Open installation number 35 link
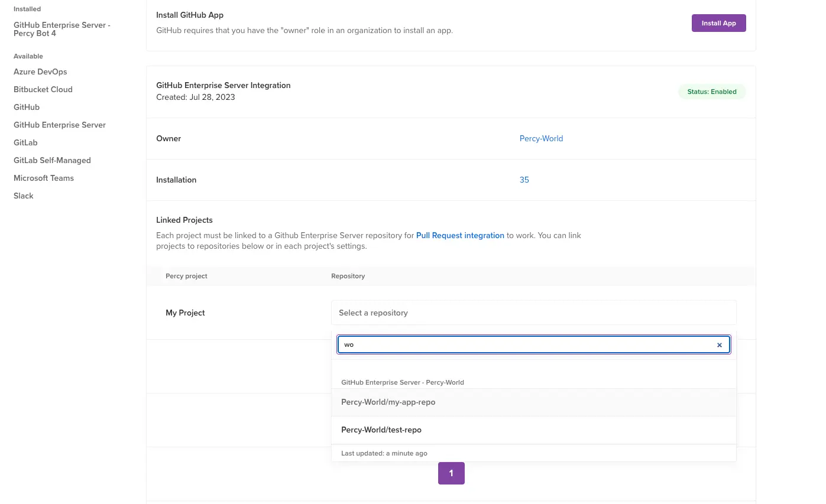 point(524,180)
